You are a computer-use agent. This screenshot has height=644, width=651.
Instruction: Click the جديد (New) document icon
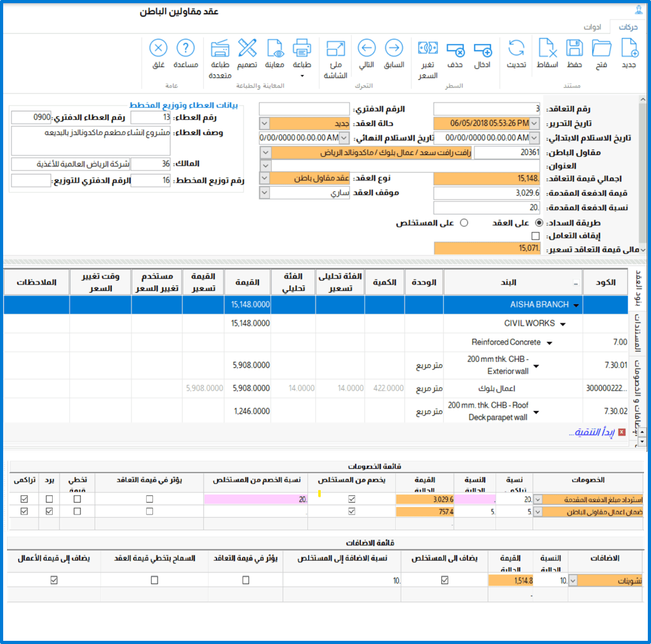point(629,48)
